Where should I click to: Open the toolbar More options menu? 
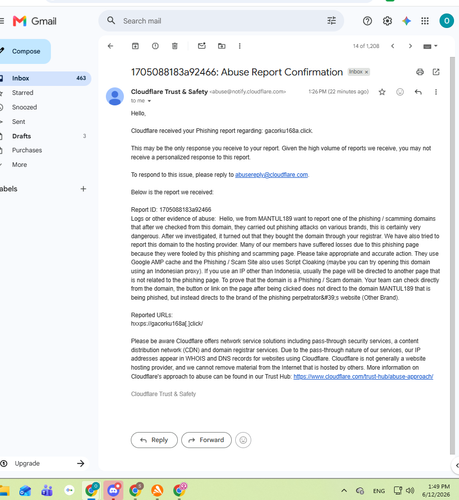click(x=239, y=46)
